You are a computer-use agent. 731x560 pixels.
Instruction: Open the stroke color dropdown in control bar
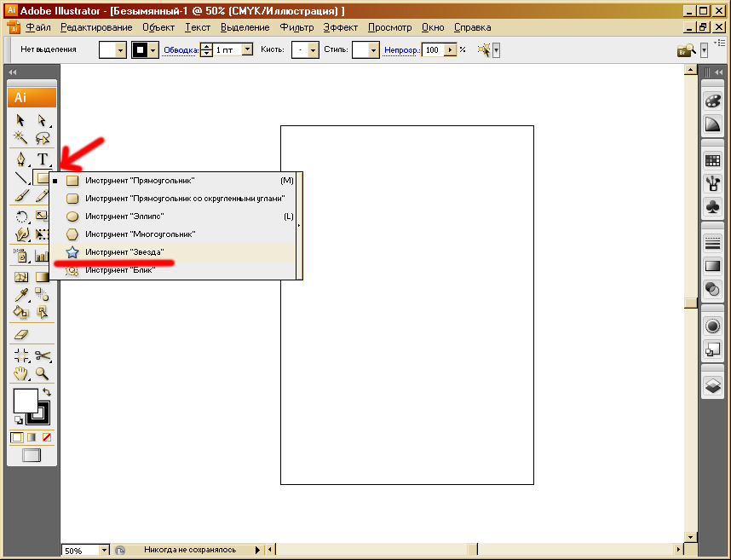coord(153,50)
